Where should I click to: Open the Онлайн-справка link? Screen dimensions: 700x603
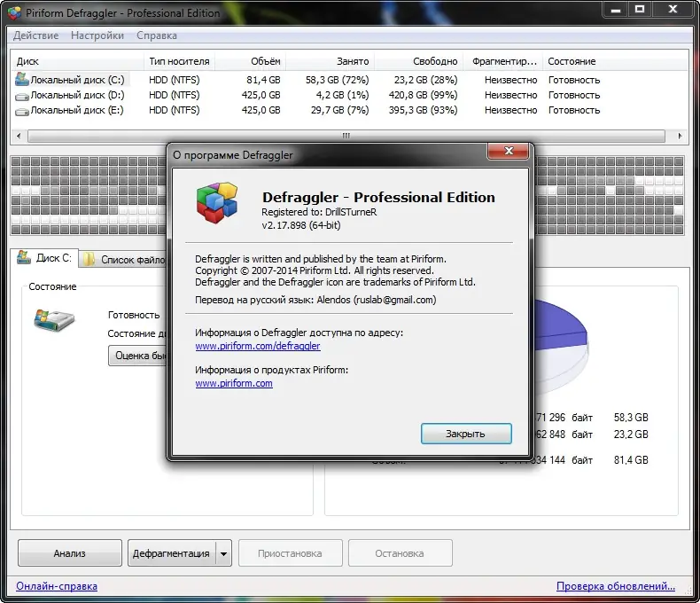click(57, 585)
